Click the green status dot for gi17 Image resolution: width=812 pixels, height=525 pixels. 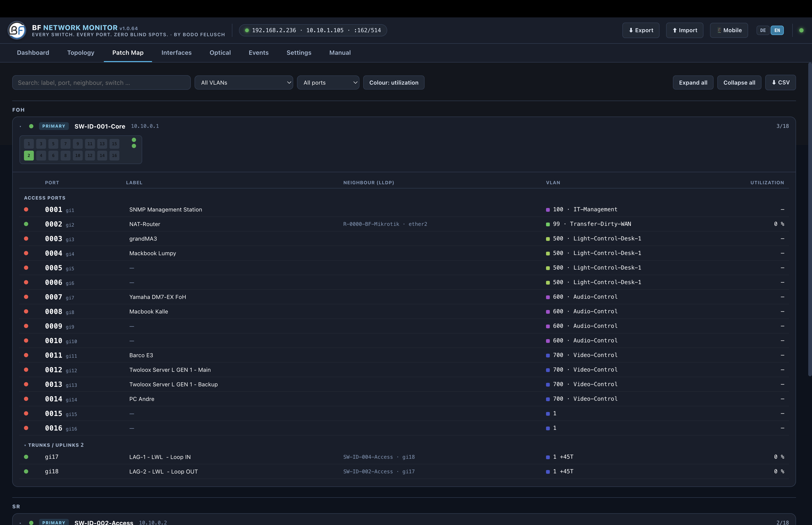click(x=26, y=457)
